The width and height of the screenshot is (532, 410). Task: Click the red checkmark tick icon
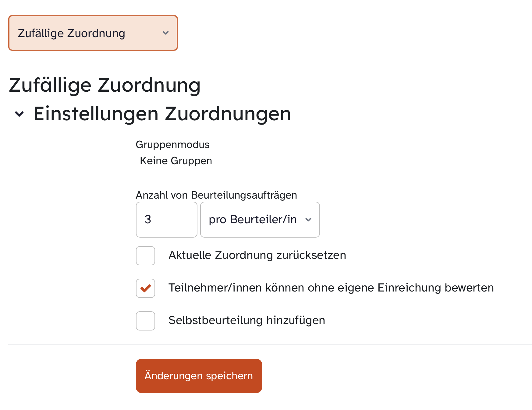pos(146,288)
